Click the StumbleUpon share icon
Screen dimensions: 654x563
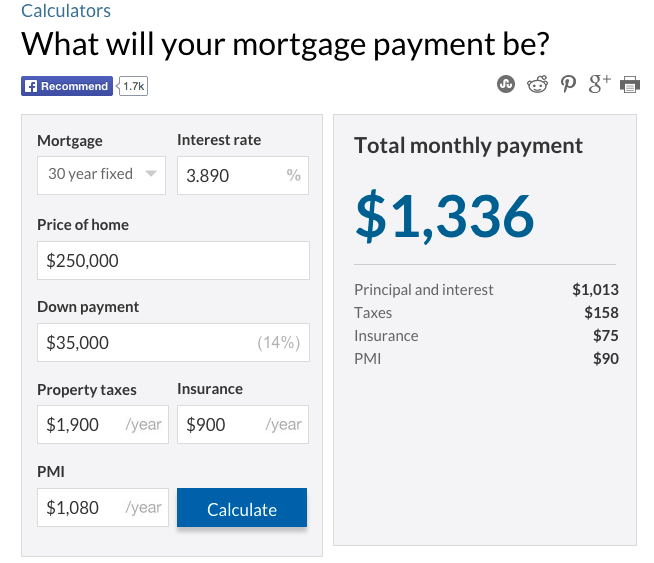point(506,85)
